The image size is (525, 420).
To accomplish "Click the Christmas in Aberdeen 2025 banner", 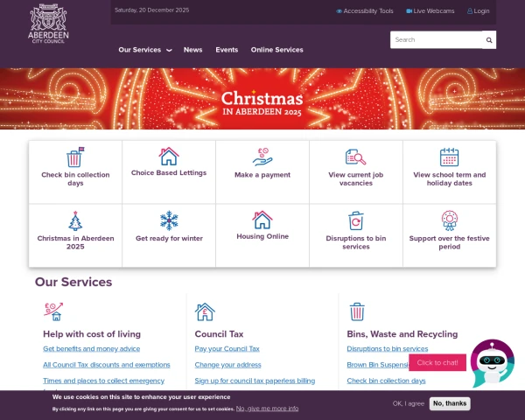I will (x=262, y=99).
